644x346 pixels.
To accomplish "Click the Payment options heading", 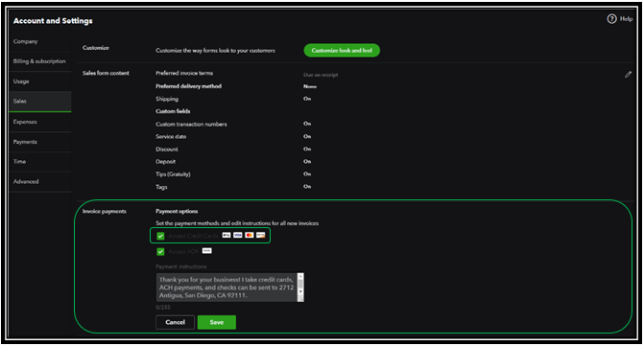I will (177, 211).
